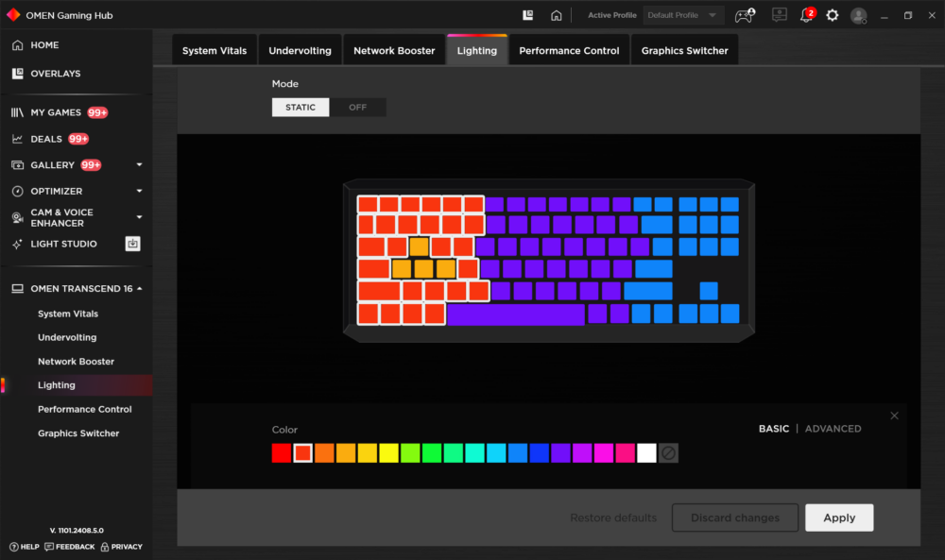Image resolution: width=945 pixels, height=560 pixels.
Task: Switch lighting mode to OFF
Action: (x=357, y=107)
